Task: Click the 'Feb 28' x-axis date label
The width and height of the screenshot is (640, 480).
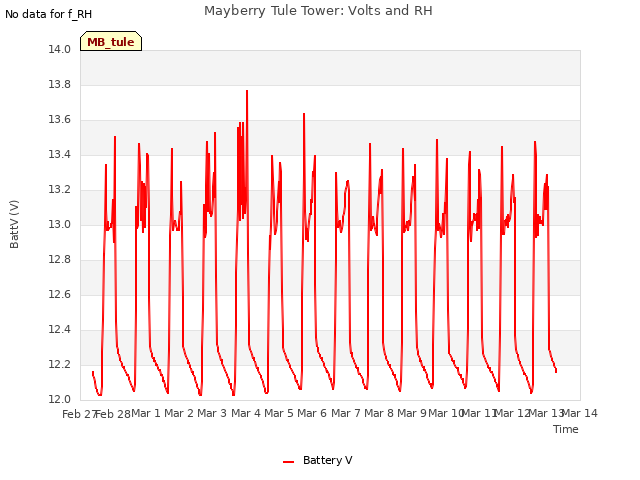Action: (113, 414)
